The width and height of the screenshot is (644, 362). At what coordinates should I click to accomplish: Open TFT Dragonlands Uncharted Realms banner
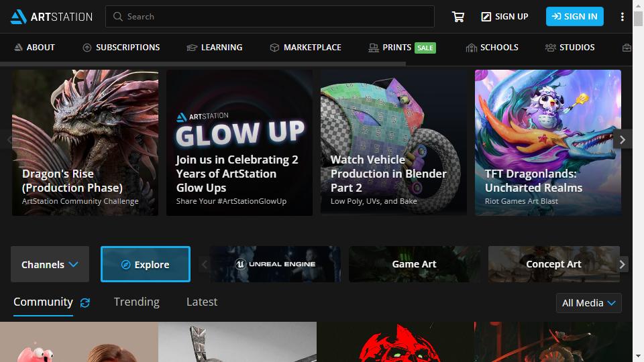click(x=548, y=143)
